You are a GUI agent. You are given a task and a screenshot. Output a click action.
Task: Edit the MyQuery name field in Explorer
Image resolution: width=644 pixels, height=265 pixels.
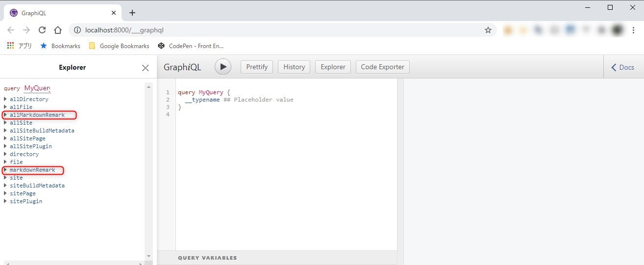point(37,88)
